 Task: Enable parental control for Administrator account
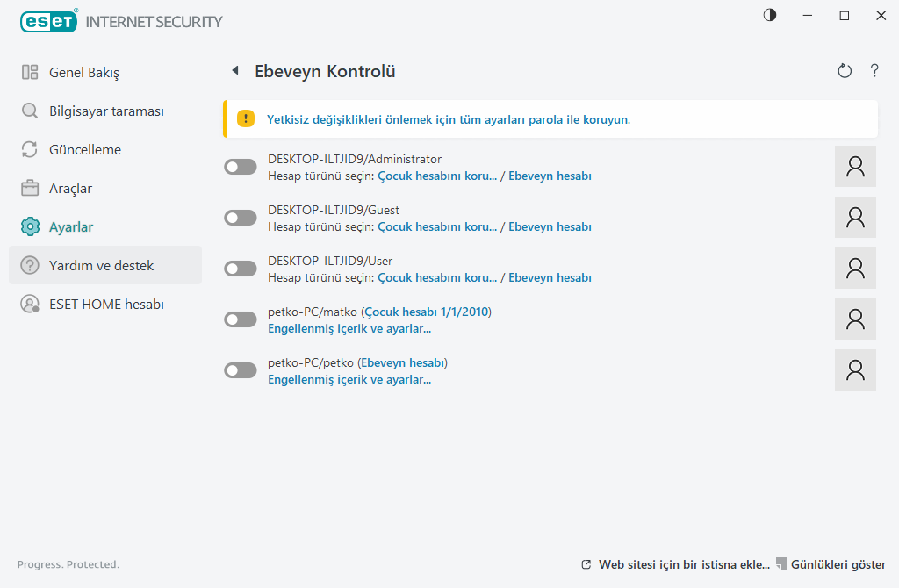(241, 167)
